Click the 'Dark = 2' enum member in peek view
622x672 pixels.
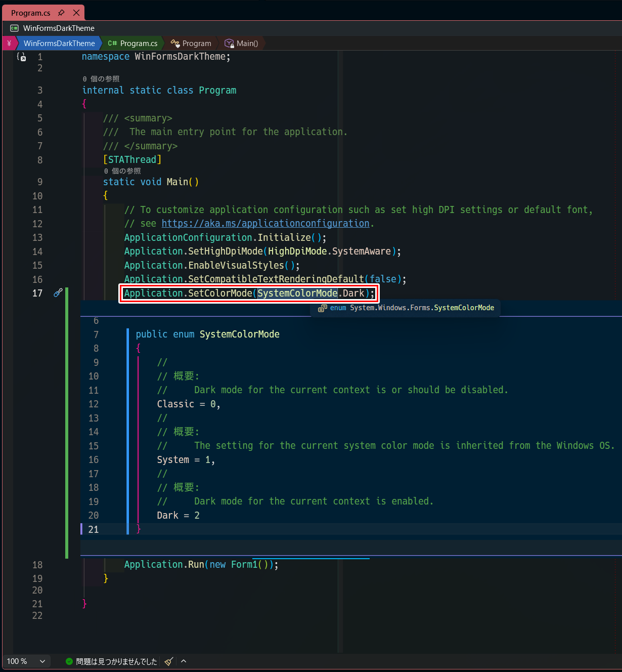point(178,515)
